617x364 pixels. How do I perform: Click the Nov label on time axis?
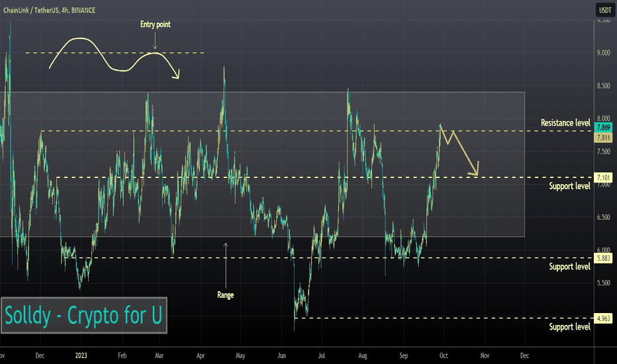(x=485, y=356)
